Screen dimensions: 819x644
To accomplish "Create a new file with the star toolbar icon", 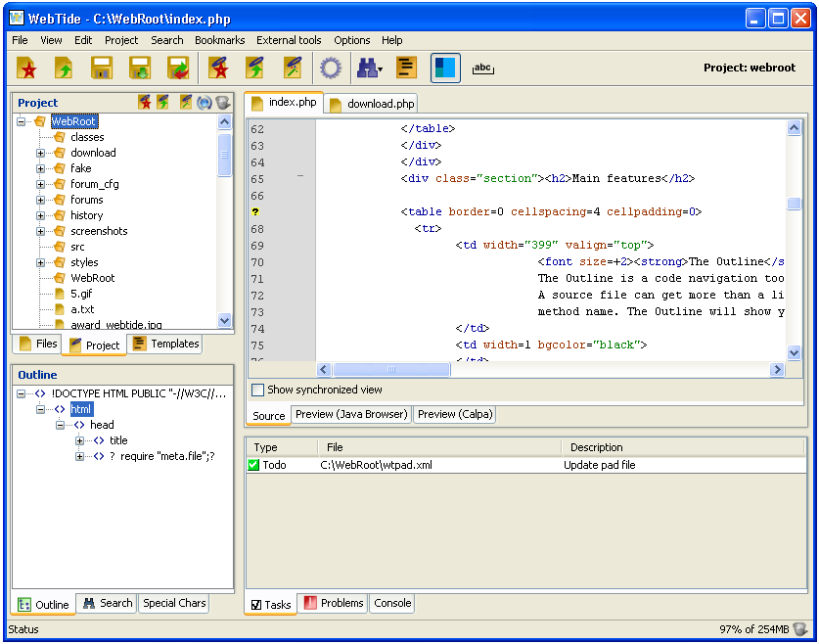I will (x=26, y=68).
